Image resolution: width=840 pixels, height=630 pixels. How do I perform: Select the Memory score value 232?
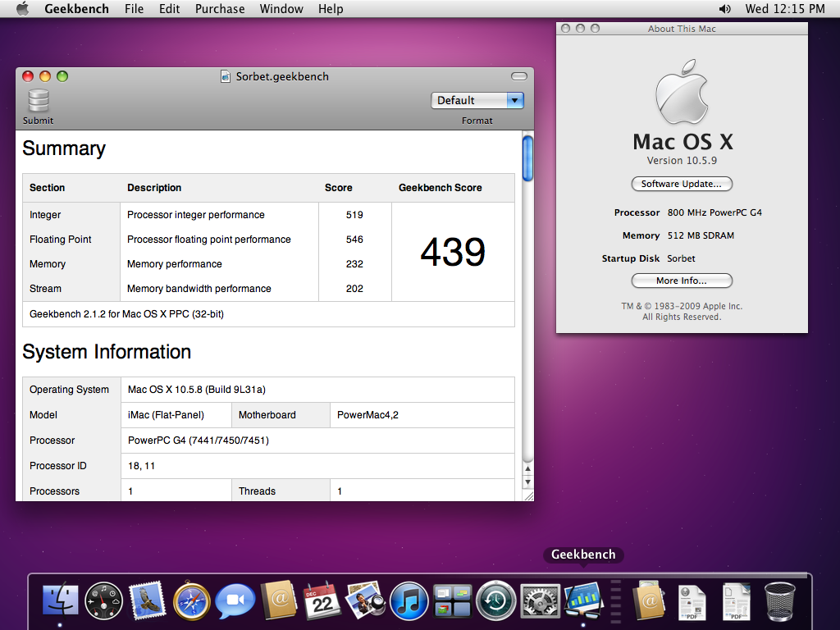pyautogui.click(x=354, y=264)
